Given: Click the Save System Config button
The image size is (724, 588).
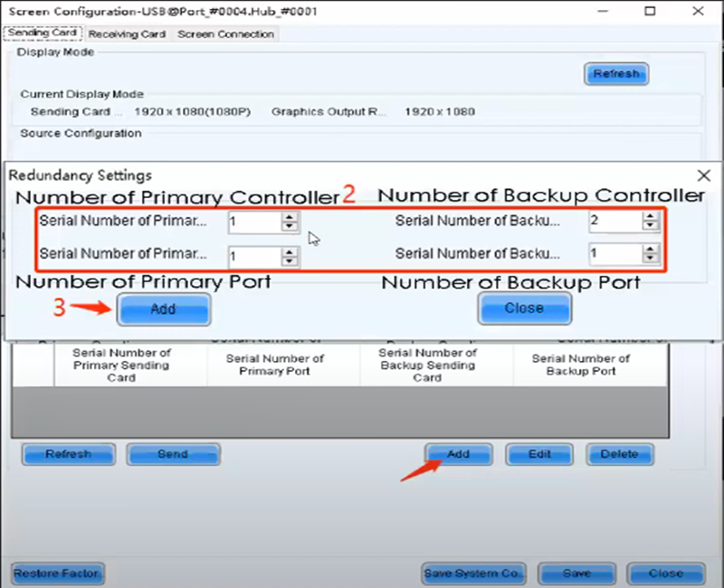Looking at the screenshot, I should [474, 574].
